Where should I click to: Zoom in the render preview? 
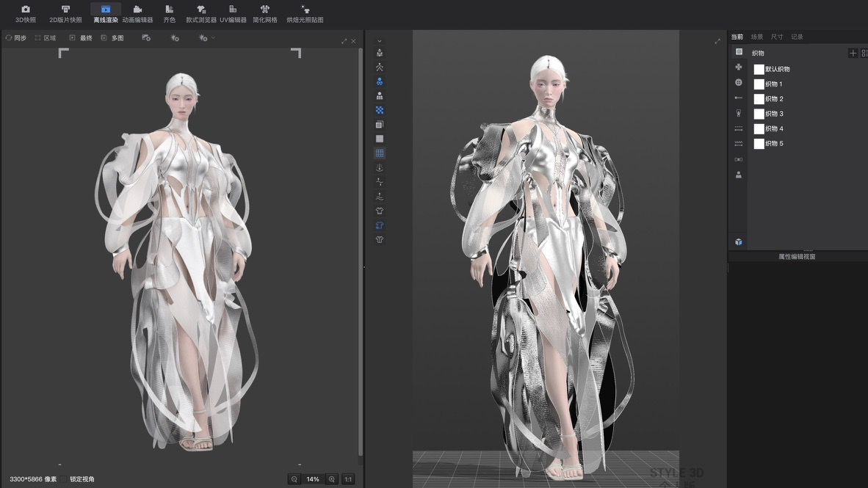click(x=332, y=479)
